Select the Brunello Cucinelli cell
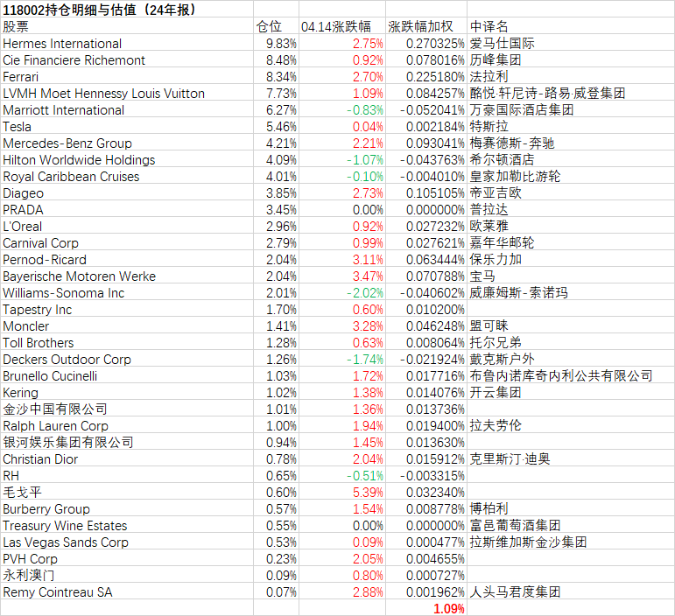Screen dimensions: 675x616 coord(127,376)
